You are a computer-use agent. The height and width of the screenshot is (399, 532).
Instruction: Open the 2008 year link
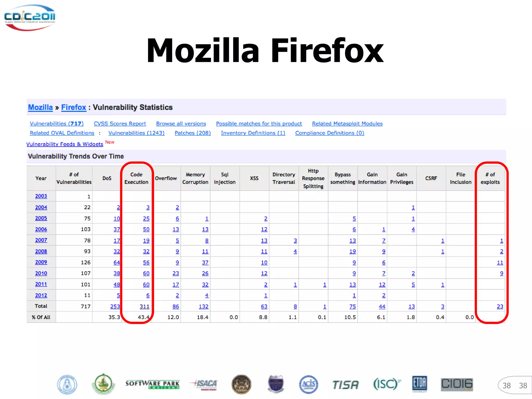pos(41,251)
